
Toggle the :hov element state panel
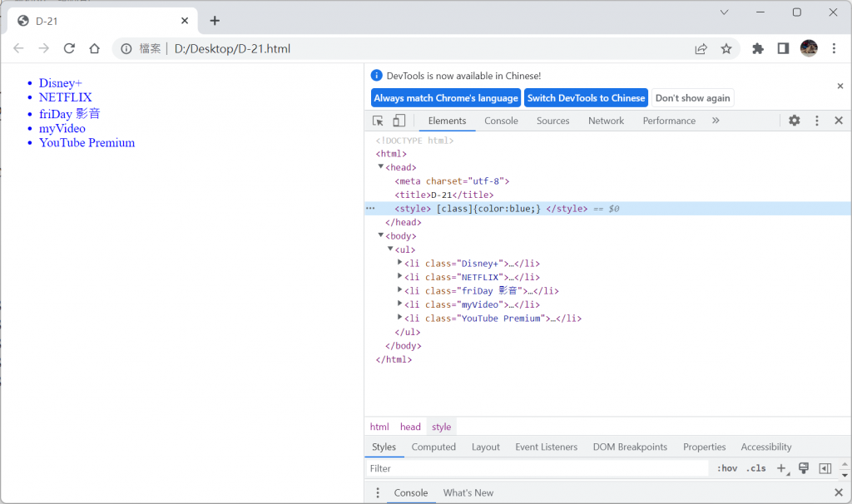click(727, 468)
